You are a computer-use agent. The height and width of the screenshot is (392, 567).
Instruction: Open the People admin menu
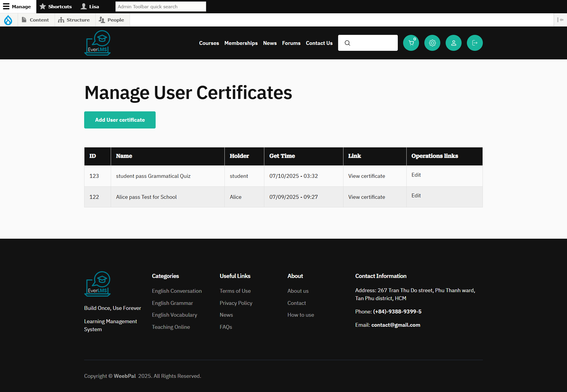111,20
